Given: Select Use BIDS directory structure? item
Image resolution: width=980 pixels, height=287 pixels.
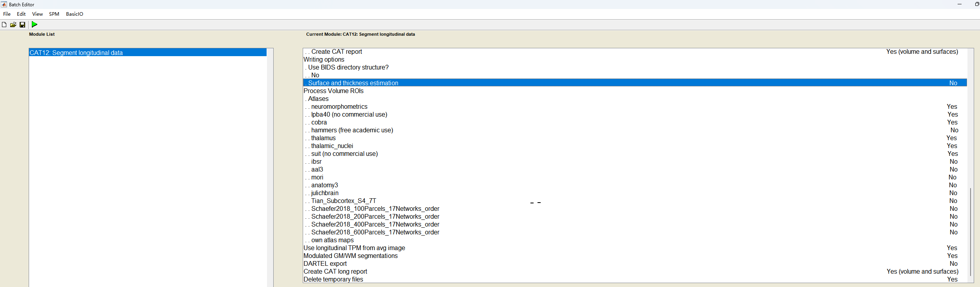Looking at the screenshot, I should 348,68.
